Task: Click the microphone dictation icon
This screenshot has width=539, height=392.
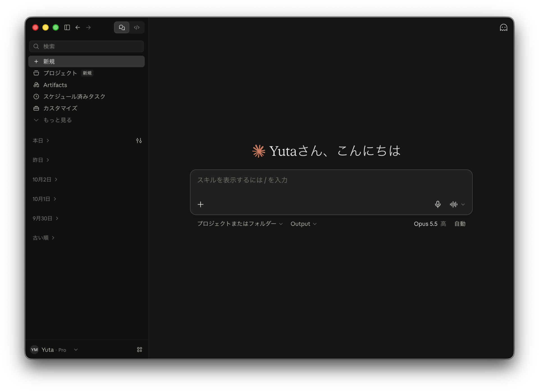Action: coord(438,204)
